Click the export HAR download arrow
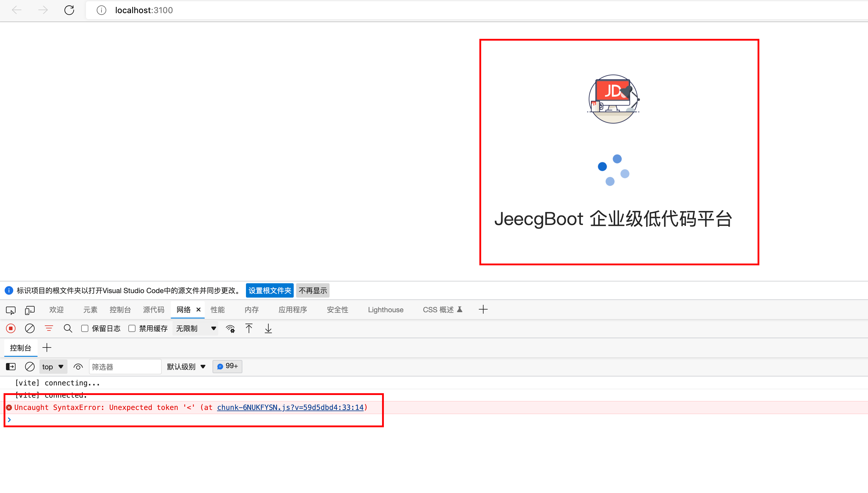This screenshot has height=493, width=868. [268, 328]
